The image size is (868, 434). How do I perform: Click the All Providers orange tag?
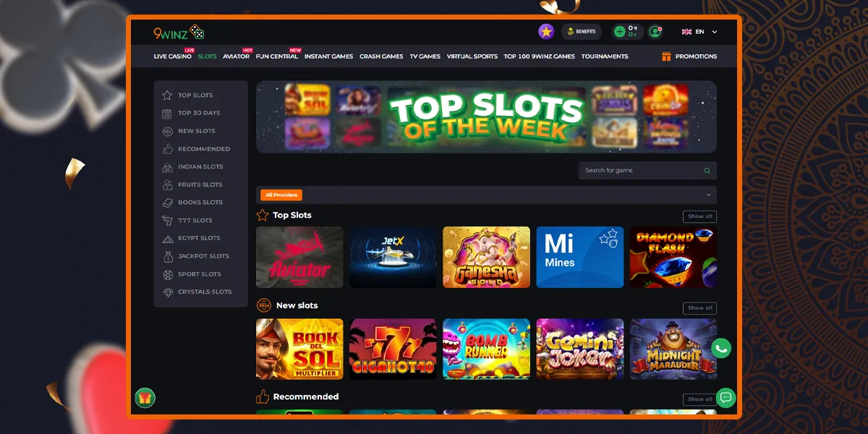pyautogui.click(x=281, y=195)
